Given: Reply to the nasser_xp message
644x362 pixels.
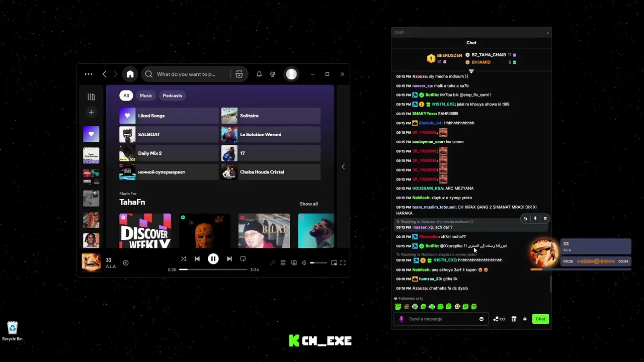Looking at the screenshot, I should tap(525, 219).
